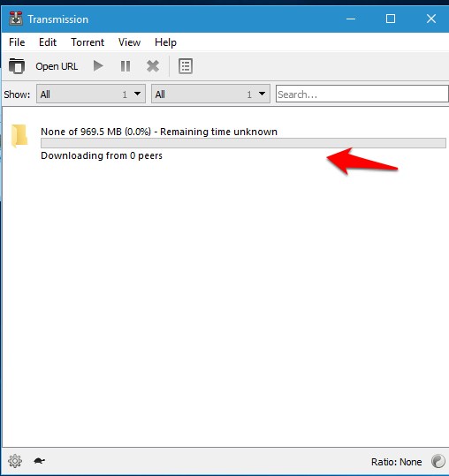Open the Edit menu
Image resolution: width=449 pixels, height=476 pixels.
[48, 42]
